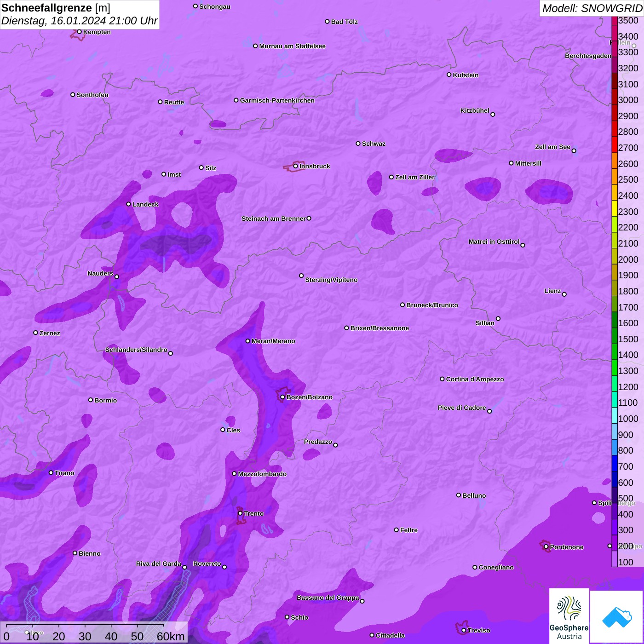Click the Sterzing/Vipiteno label
This screenshot has width=644, height=644.
click(331, 280)
